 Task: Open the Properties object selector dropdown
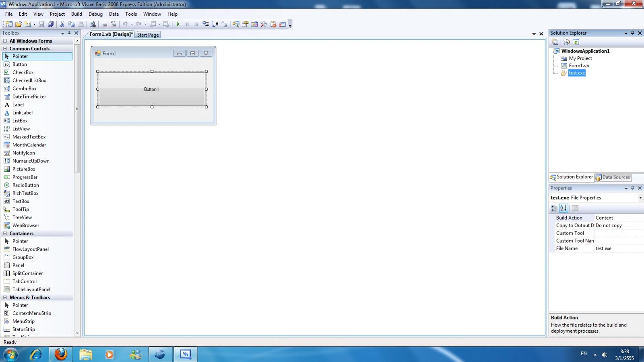640,197
